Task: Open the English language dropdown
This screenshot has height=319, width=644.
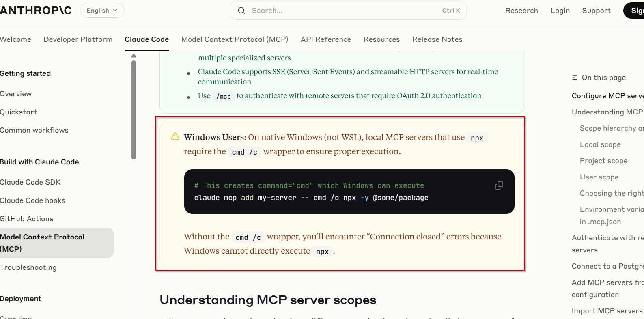Action: click(102, 11)
